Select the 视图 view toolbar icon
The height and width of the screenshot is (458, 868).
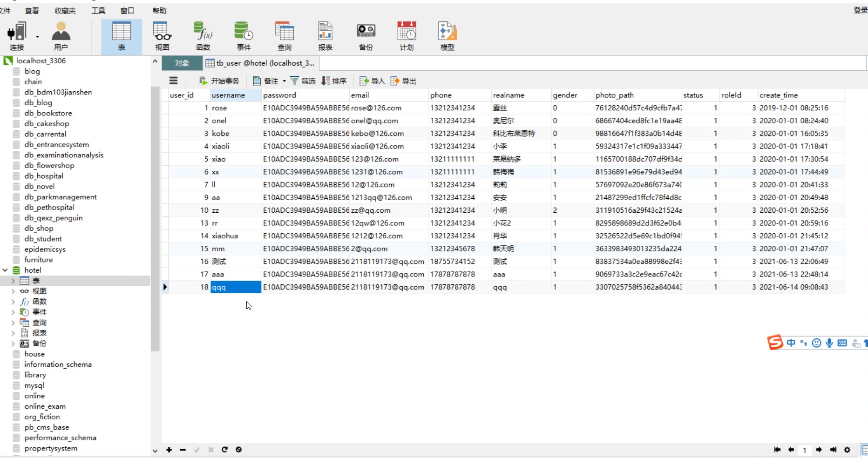click(x=163, y=36)
